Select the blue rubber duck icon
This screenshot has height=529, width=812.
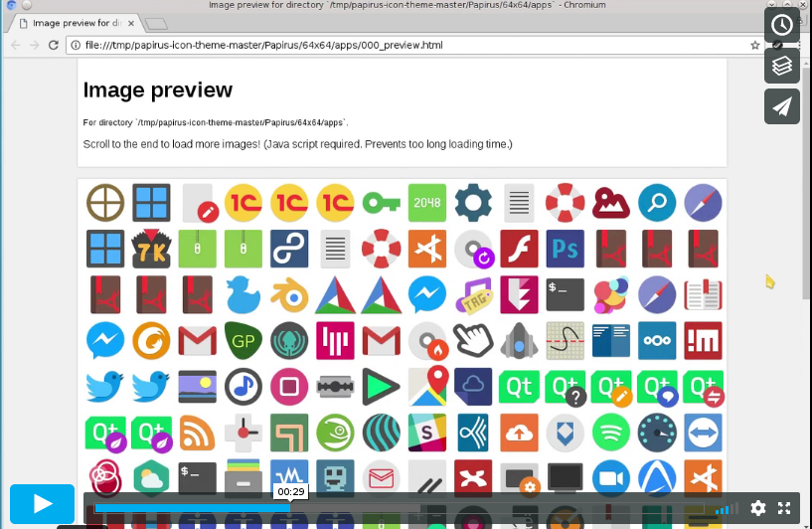coord(244,294)
